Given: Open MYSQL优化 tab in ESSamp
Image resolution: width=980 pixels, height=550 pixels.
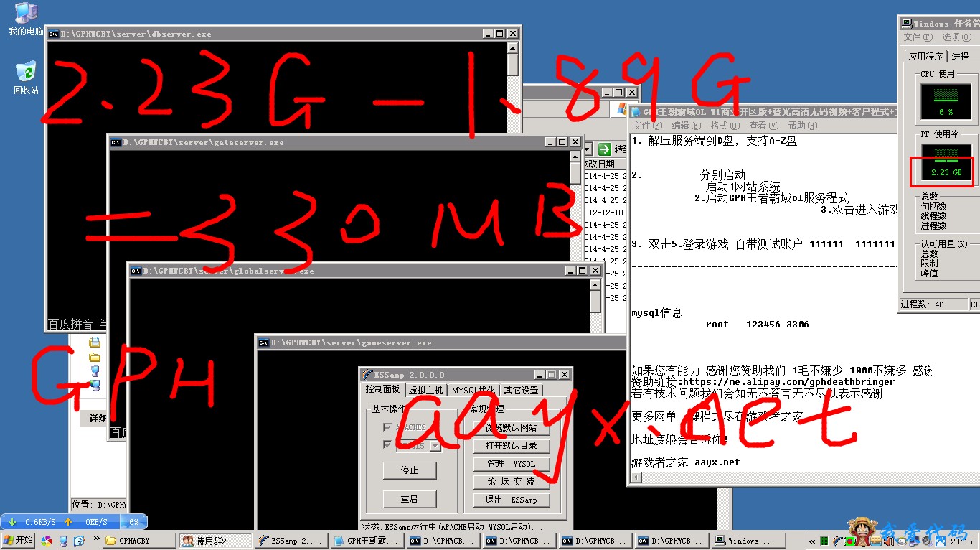Looking at the screenshot, I should pyautogui.click(x=473, y=391).
